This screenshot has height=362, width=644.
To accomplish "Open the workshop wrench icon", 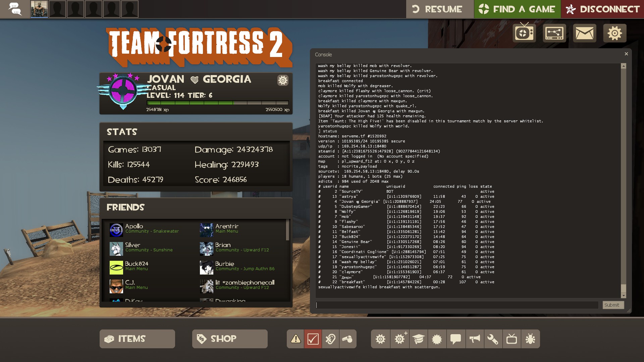I will (x=493, y=339).
